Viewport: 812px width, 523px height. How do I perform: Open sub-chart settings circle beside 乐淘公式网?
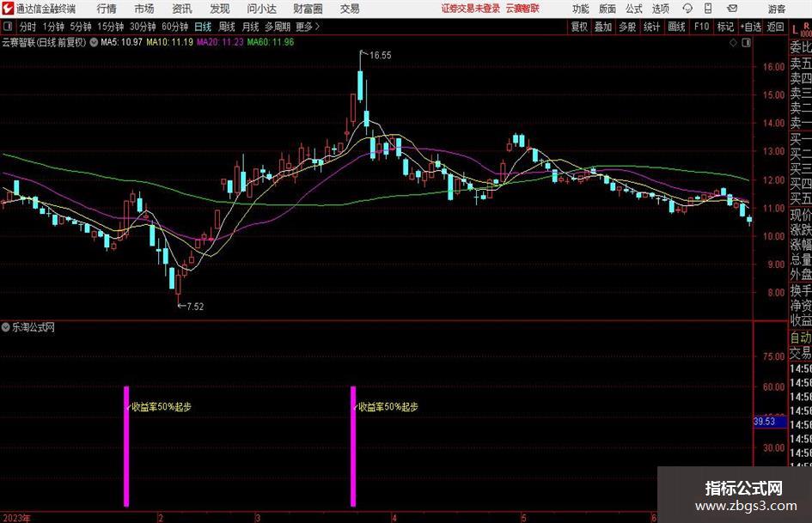coord(6,327)
